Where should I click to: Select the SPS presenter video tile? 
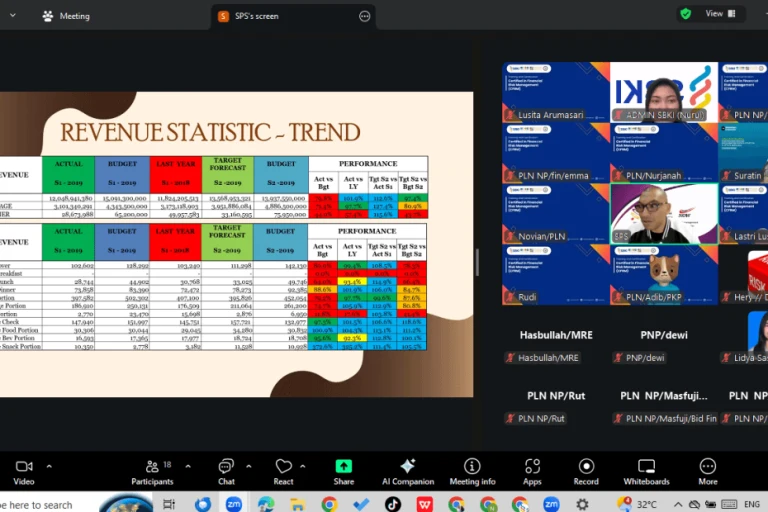pyautogui.click(x=664, y=213)
